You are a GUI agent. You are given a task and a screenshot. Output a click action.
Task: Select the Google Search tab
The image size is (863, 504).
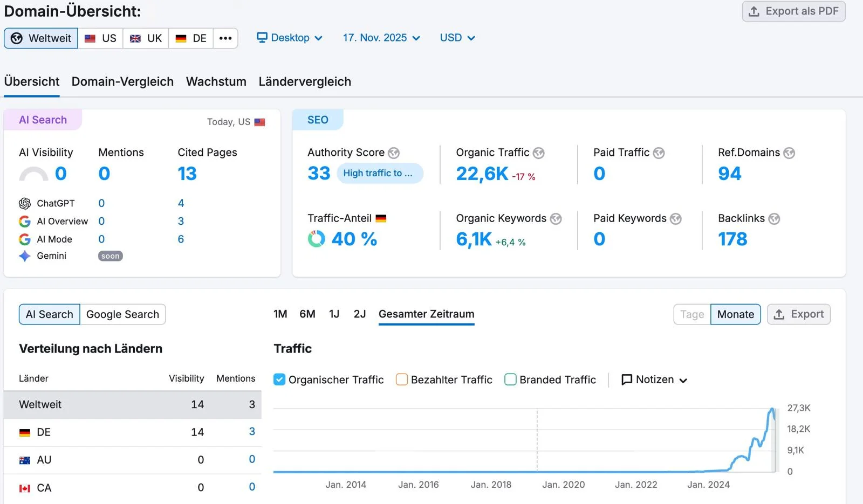pyautogui.click(x=122, y=314)
